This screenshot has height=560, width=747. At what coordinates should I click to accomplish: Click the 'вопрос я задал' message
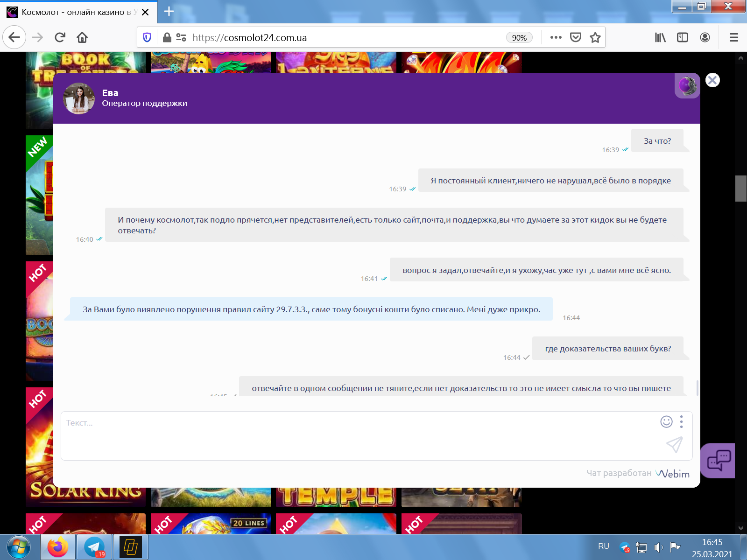[x=537, y=270]
